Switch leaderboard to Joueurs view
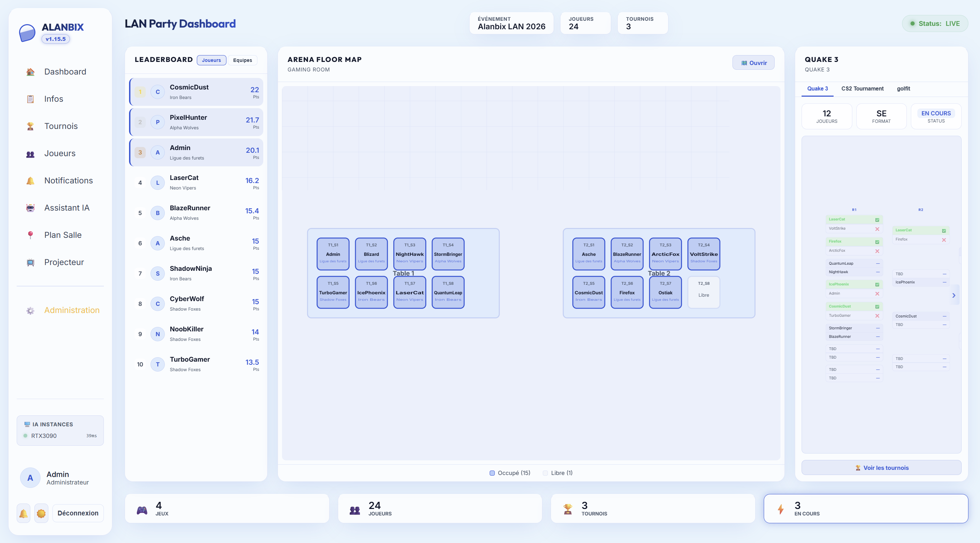The width and height of the screenshot is (980, 543). click(x=211, y=60)
